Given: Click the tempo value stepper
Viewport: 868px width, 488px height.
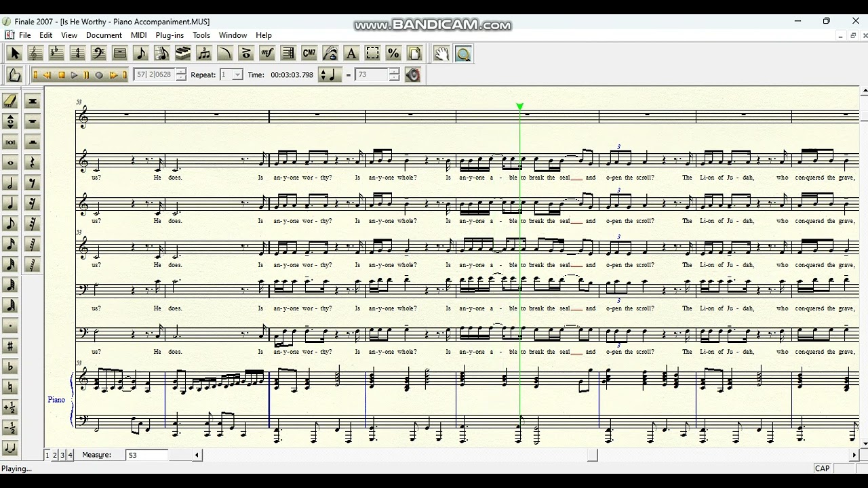Looking at the screenshot, I should point(394,75).
